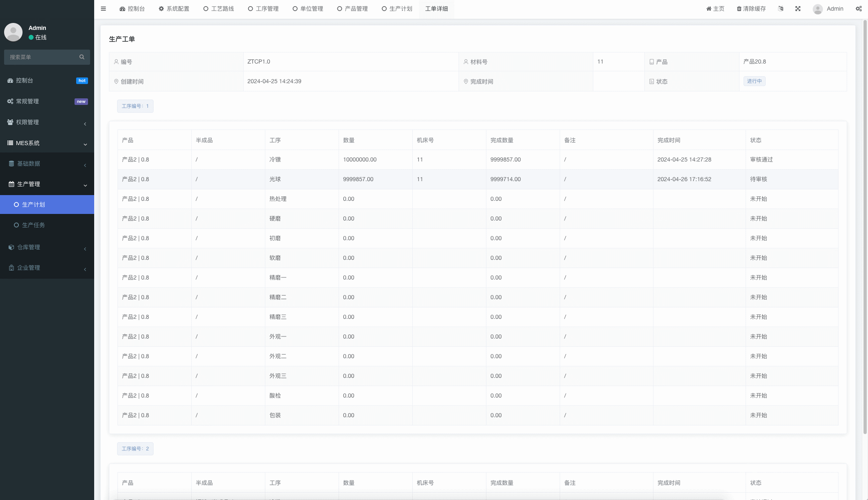Expand the 基础数据 submenu chevron
The width and height of the screenshot is (868, 500).
coord(85,165)
